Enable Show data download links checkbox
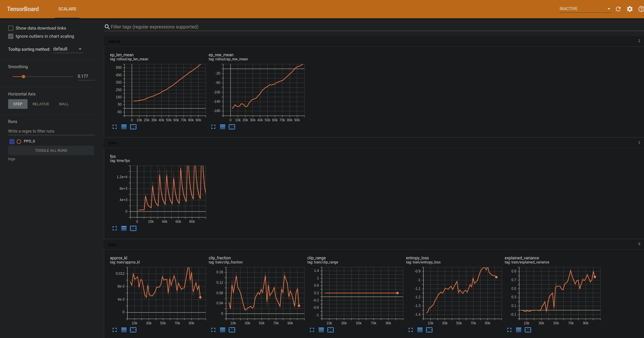 pyautogui.click(x=11, y=28)
